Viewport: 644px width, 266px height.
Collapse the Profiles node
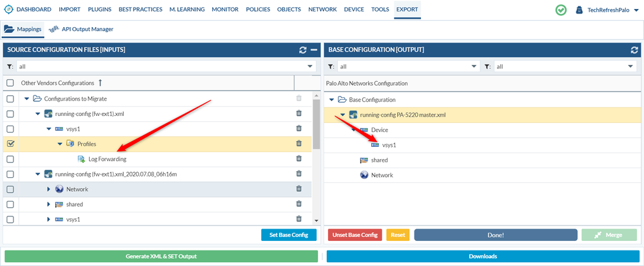[x=60, y=144]
